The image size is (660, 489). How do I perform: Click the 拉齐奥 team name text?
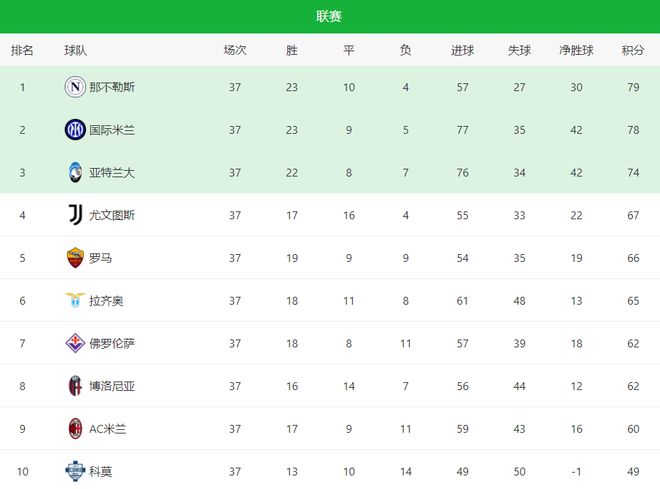pyautogui.click(x=106, y=300)
